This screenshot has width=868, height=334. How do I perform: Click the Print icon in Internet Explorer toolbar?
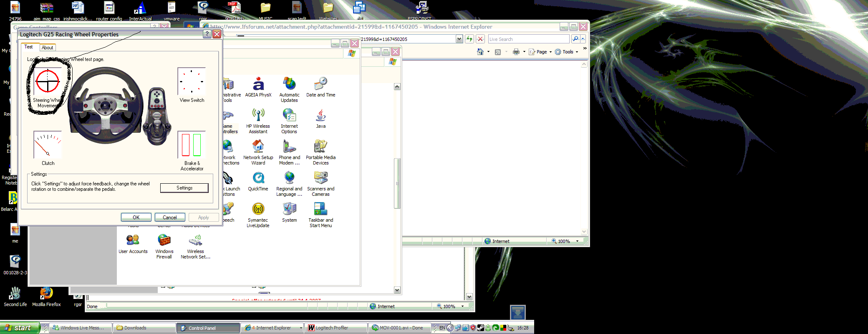516,52
